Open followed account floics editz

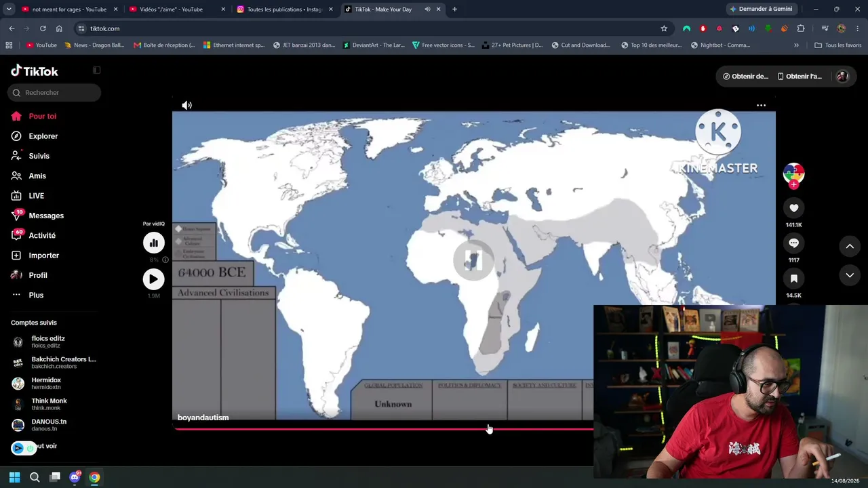coord(53,342)
